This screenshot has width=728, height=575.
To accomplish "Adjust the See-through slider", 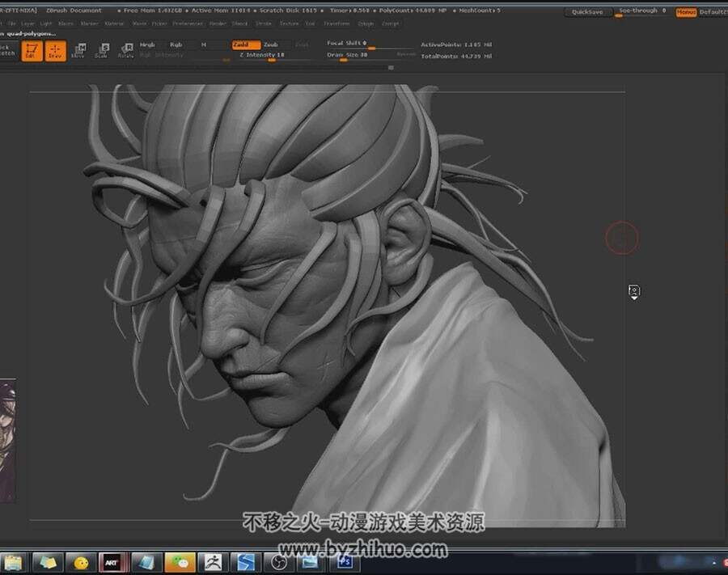I will (x=642, y=12).
